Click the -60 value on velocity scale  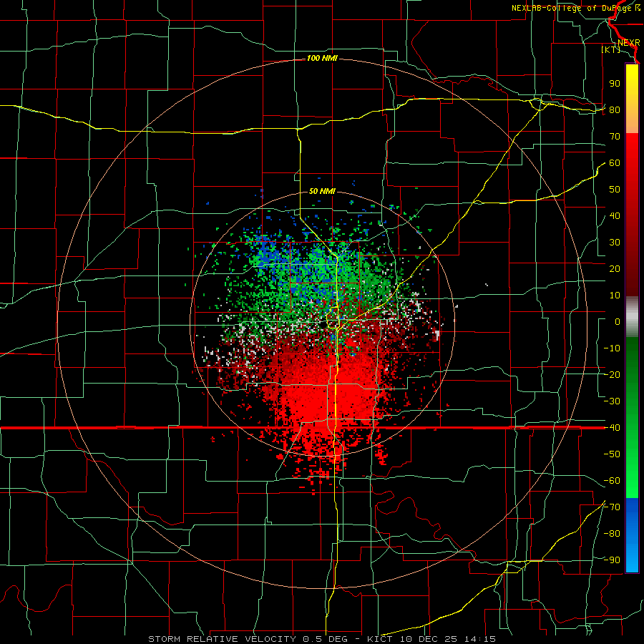(x=612, y=481)
